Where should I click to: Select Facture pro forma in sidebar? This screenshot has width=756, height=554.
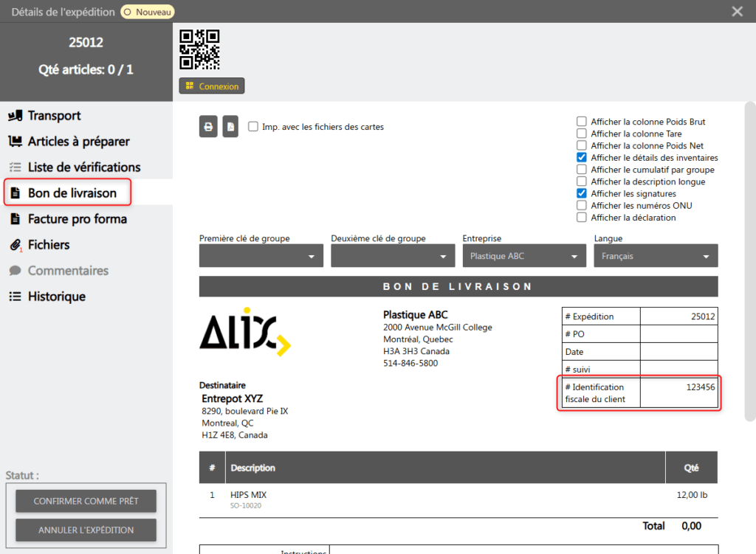(77, 219)
